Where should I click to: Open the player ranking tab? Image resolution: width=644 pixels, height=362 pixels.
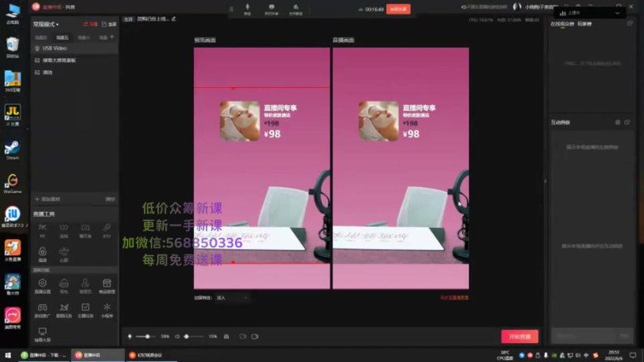click(x=584, y=23)
